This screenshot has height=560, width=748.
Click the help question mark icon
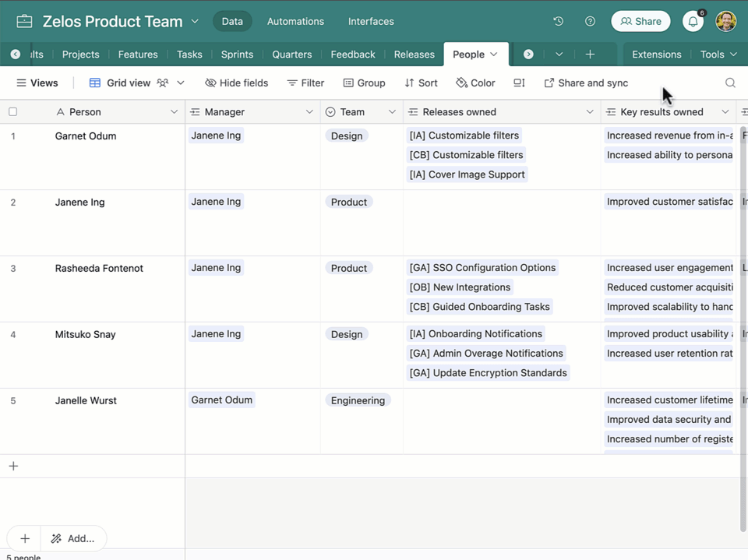coord(590,21)
